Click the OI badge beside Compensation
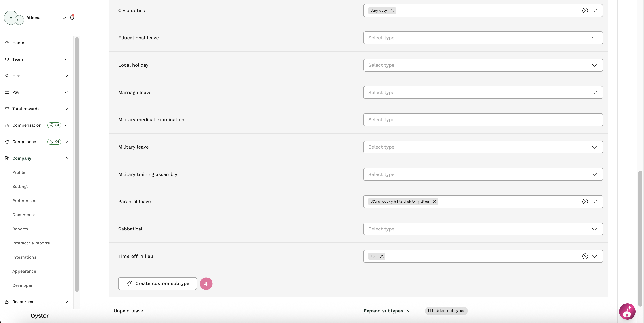644x323 pixels. click(54, 125)
